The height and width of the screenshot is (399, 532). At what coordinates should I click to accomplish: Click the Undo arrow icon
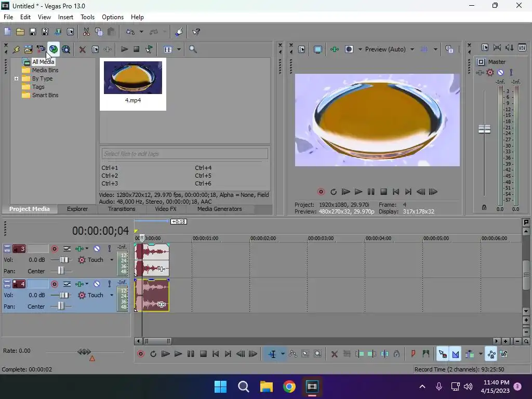[130, 32]
